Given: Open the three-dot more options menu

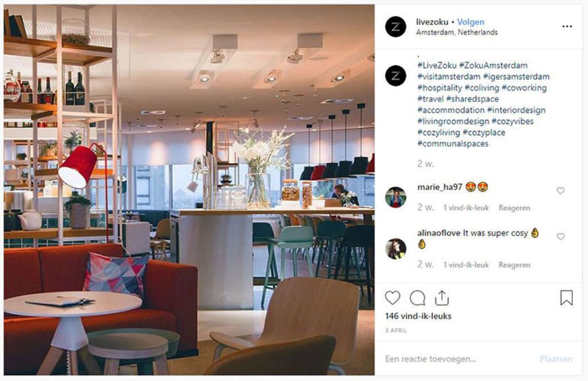Looking at the screenshot, I should [567, 26].
